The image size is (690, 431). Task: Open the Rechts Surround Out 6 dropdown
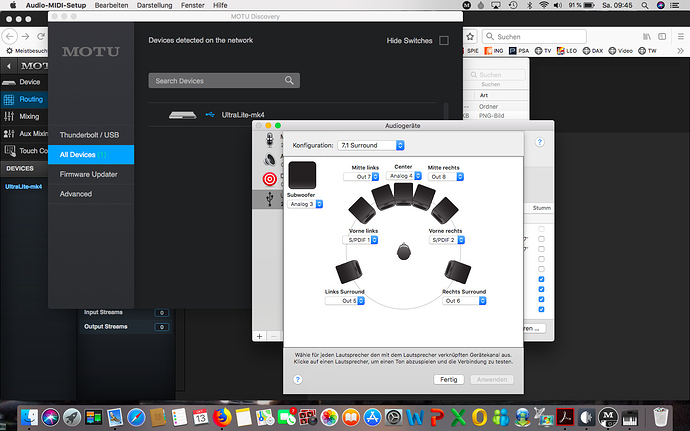click(464, 301)
